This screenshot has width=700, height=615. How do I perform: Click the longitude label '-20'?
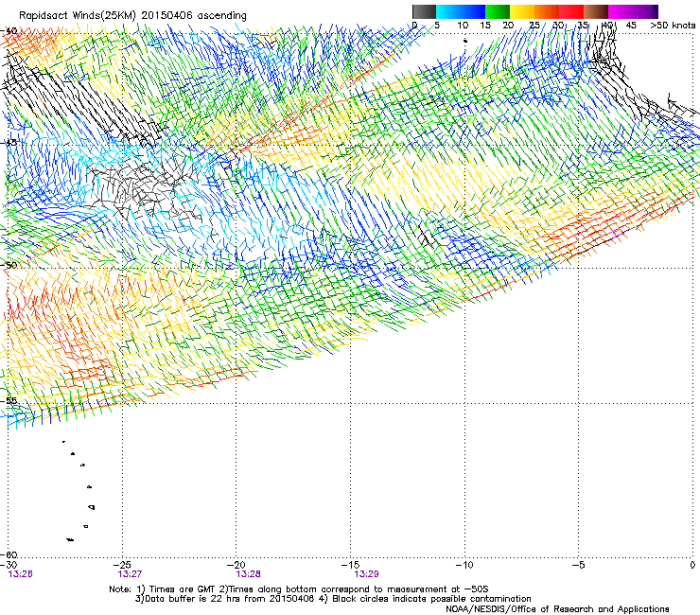coord(236,565)
